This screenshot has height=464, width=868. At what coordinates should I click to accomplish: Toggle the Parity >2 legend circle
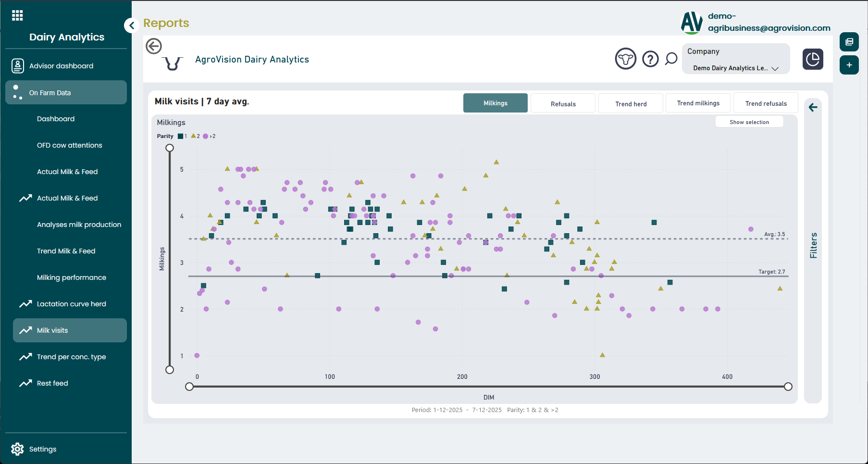click(x=206, y=137)
